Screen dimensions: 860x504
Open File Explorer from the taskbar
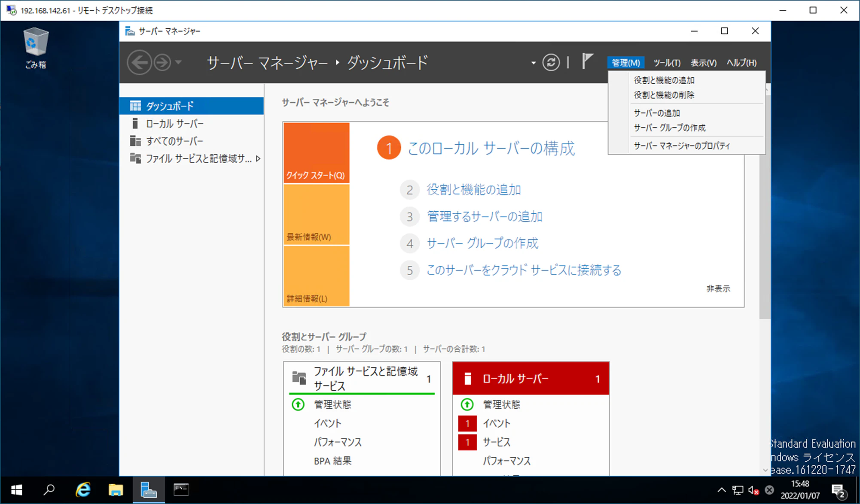116,490
